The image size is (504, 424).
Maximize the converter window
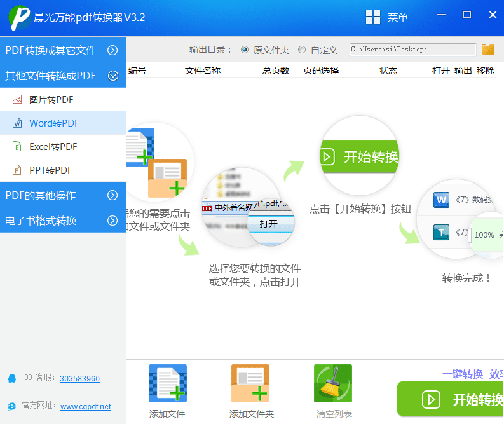467,15
